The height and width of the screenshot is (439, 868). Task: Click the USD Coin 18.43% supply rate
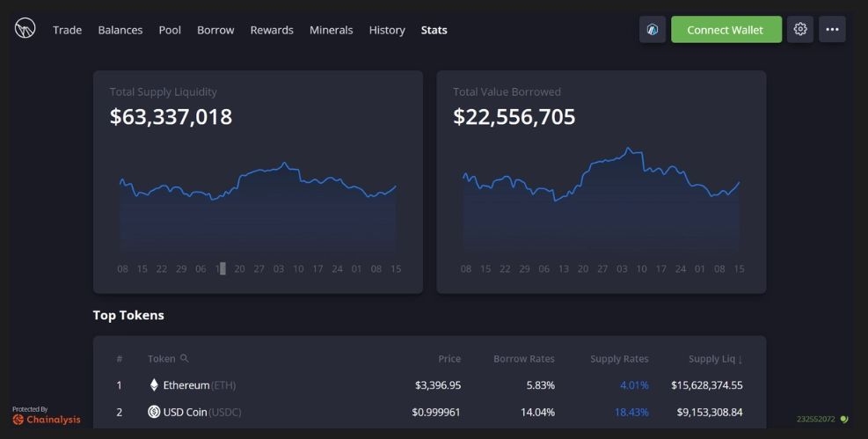click(x=631, y=412)
